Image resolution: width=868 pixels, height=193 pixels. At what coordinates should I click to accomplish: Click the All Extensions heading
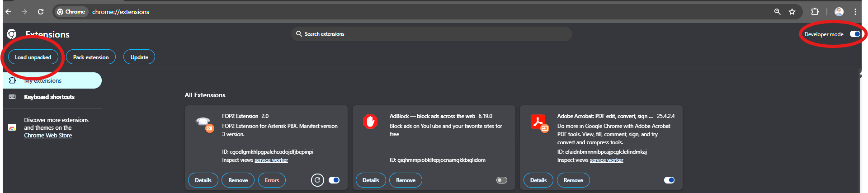coord(205,95)
